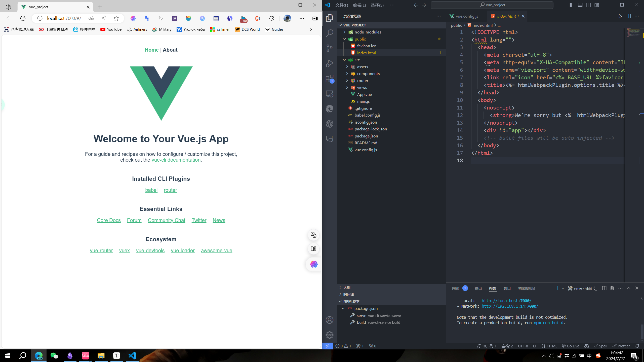Open the Accounts icon in VS Code

point(330,320)
